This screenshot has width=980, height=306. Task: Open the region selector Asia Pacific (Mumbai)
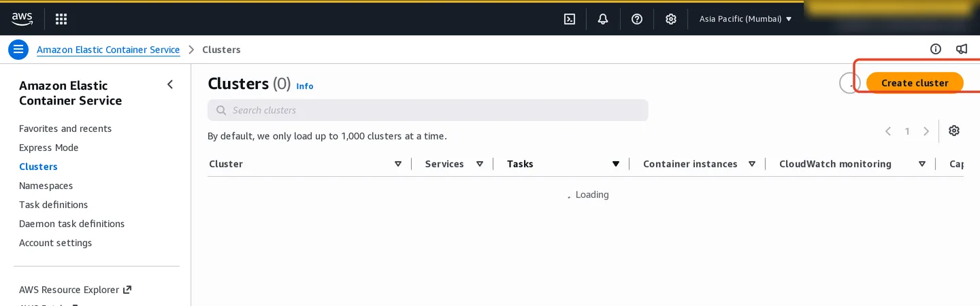(x=746, y=19)
